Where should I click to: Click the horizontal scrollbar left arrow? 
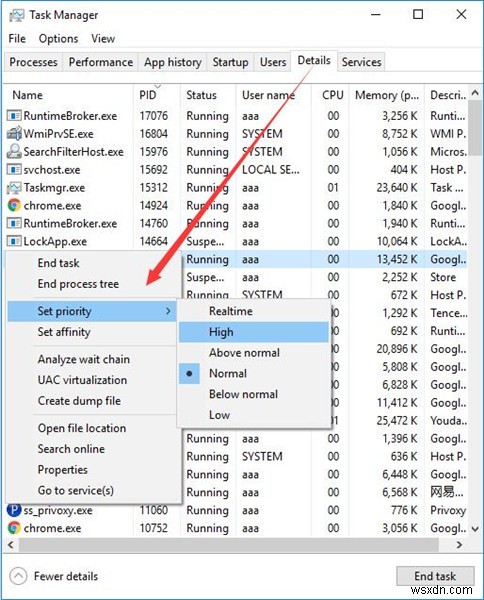[x=11, y=544]
